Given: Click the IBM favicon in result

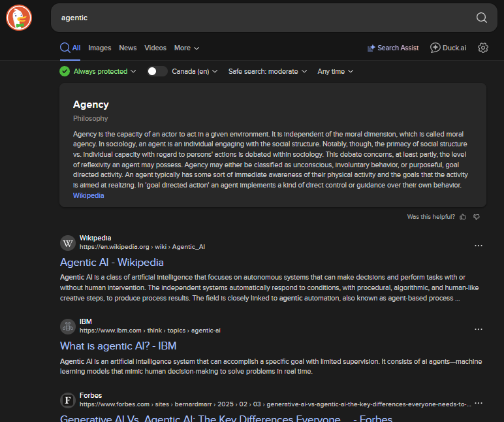Looking at the screenshot, I should 68,327.
